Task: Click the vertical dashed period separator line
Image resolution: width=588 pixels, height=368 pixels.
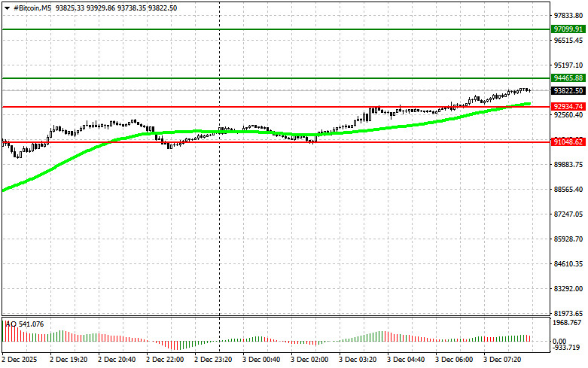Action: (x=219, y=226)
